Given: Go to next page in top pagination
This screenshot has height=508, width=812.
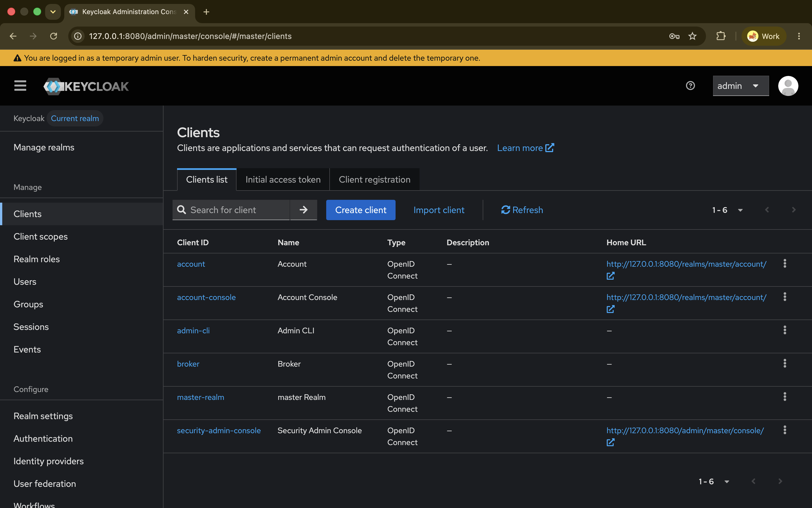Looking at the screenshot, I should click(x=794, y=210).
